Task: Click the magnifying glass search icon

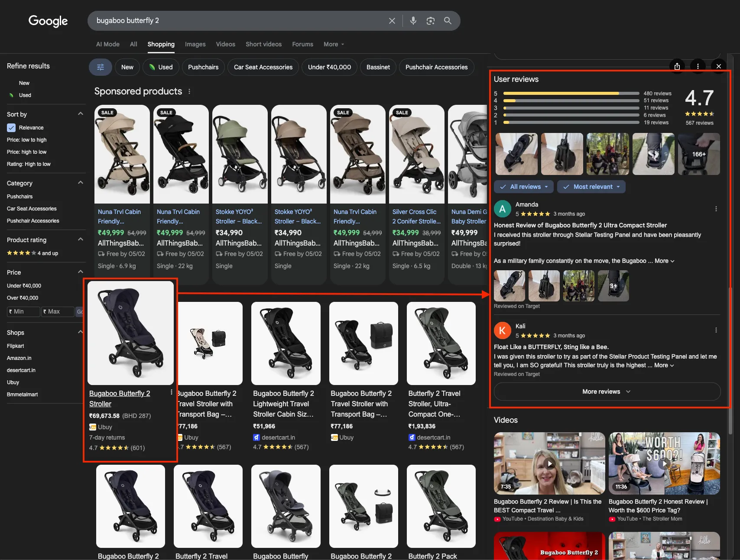Action: click(x=448, y=21)
